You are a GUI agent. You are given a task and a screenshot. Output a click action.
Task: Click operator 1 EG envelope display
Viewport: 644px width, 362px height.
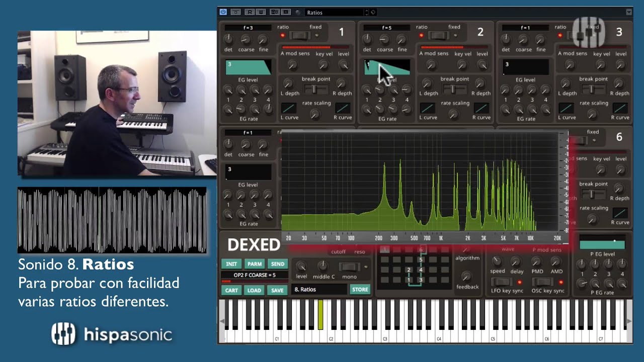coord(249,67)
